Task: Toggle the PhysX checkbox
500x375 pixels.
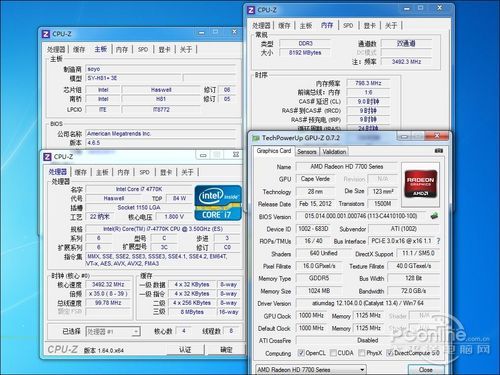Action: 361,353
